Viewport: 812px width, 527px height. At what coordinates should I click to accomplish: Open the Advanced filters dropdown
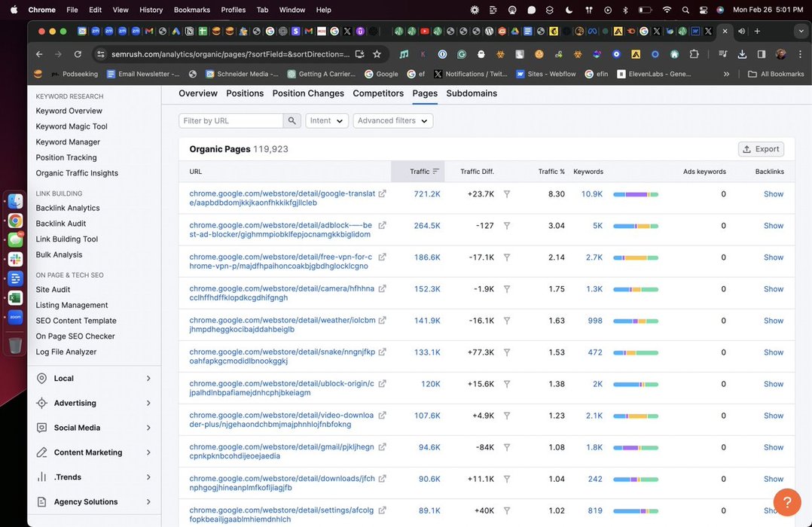coord(392,120)
